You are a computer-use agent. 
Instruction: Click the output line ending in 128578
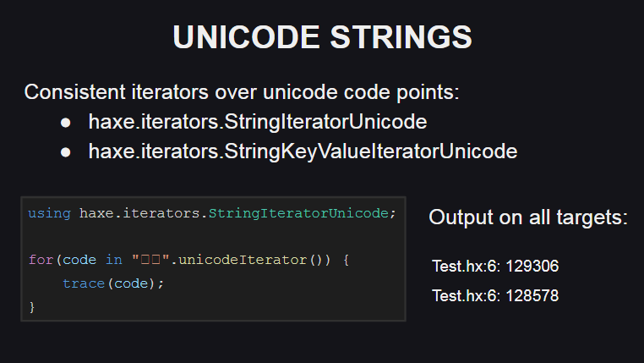[x=495, y=296]
